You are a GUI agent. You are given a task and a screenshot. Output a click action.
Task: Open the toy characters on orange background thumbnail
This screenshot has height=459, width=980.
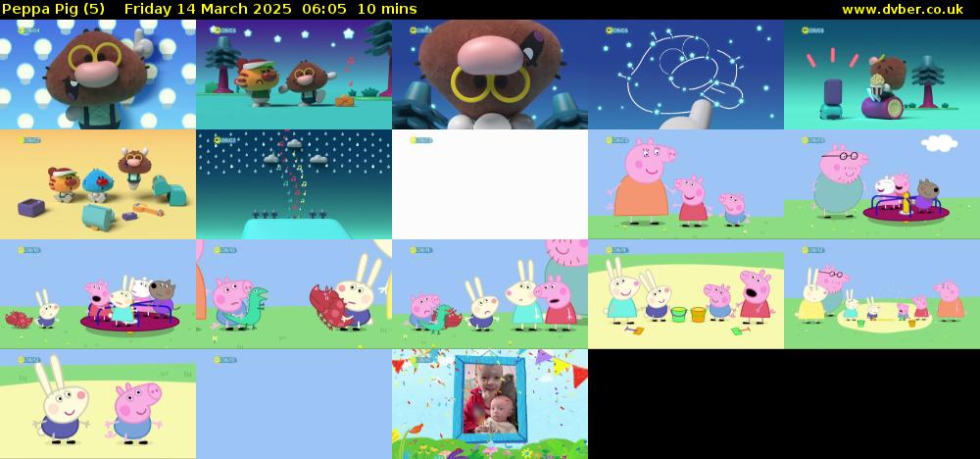point(98,184)
